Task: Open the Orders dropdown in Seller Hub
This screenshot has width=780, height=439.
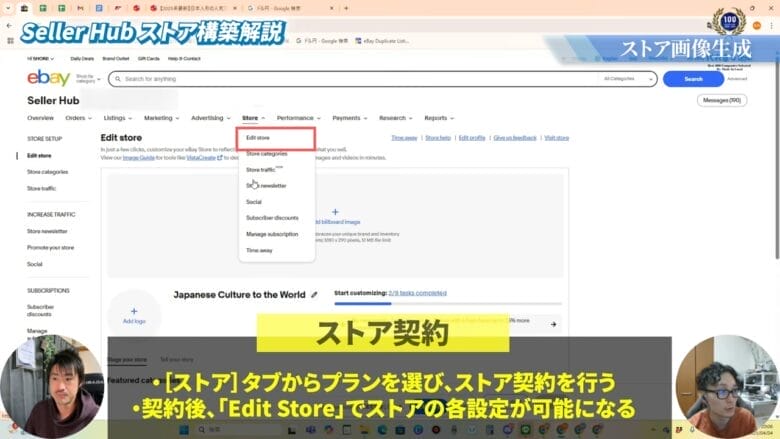Action: coord(79,118)
